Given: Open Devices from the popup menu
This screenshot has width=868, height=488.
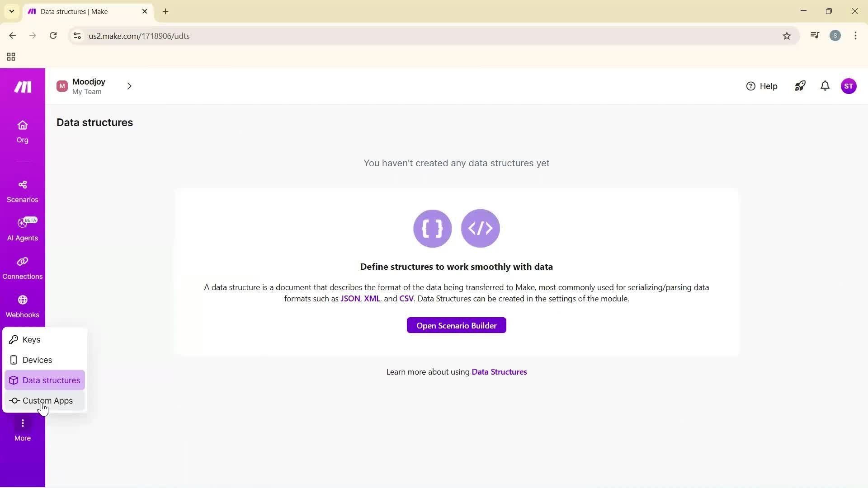Looking at the screenshot, I should point(38,360).
